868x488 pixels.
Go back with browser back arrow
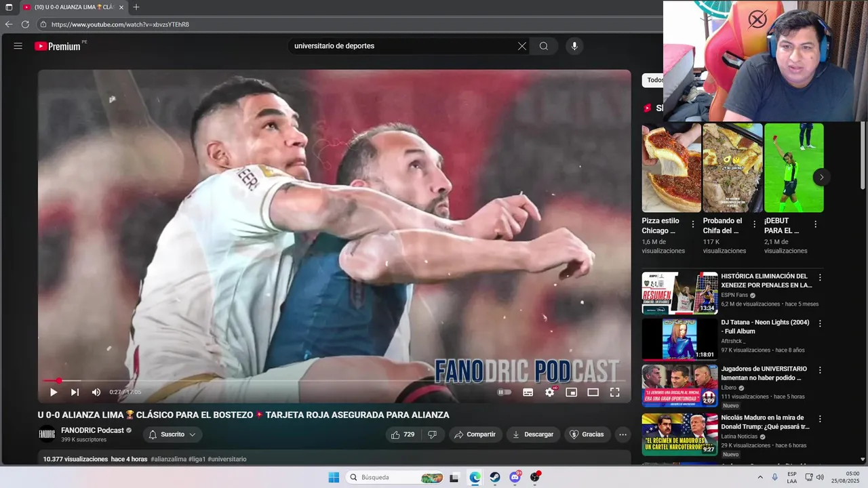point(9,24)
